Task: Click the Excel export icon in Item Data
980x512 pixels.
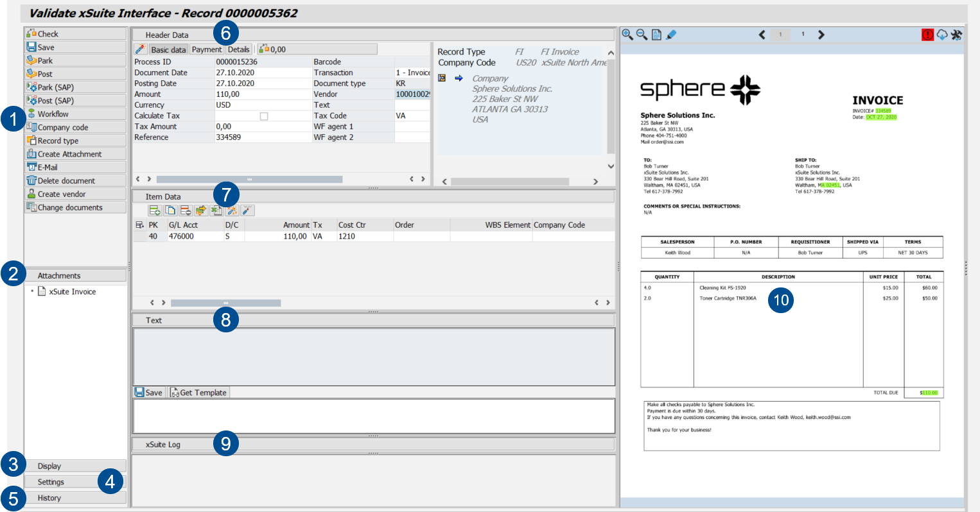Action: click(216, 210)
